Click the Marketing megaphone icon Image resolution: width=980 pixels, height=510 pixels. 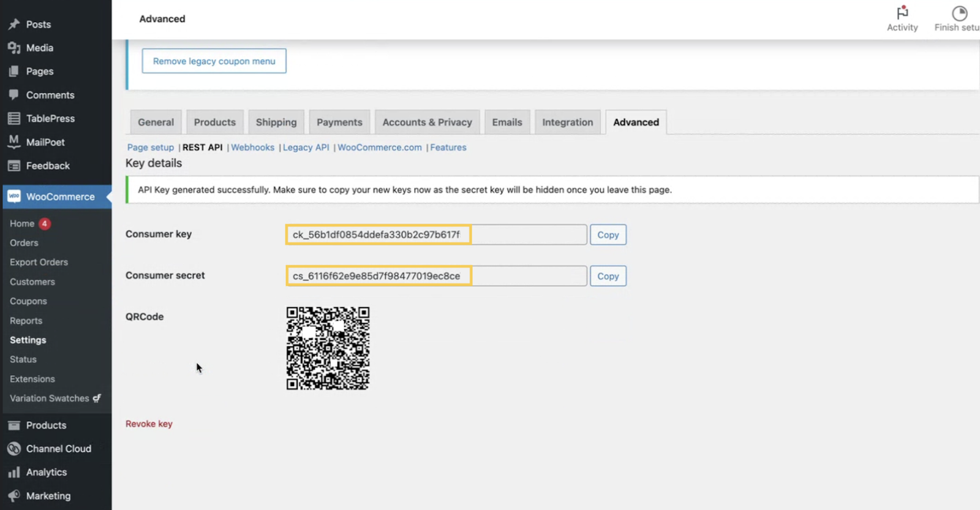14,496
